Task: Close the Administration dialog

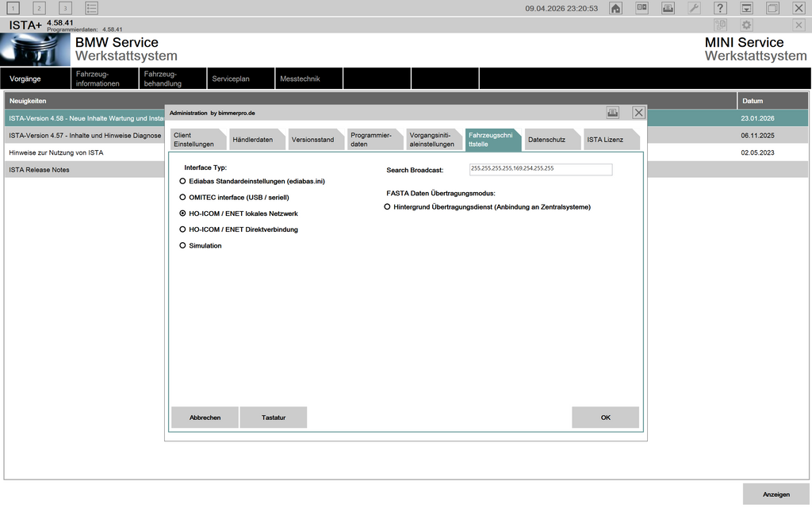Action: (638, 113)
